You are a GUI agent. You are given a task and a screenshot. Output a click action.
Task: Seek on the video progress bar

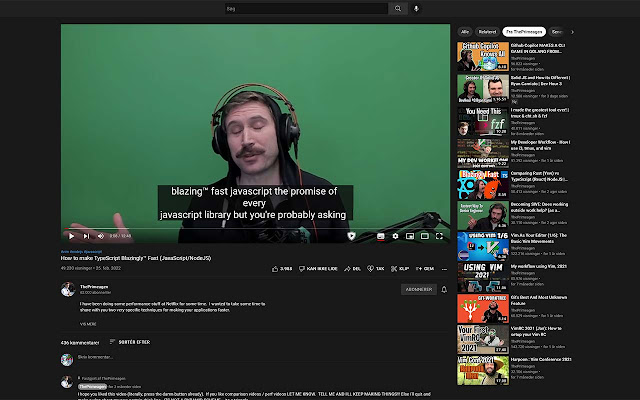pyautogui.click(x=256, y=229)
